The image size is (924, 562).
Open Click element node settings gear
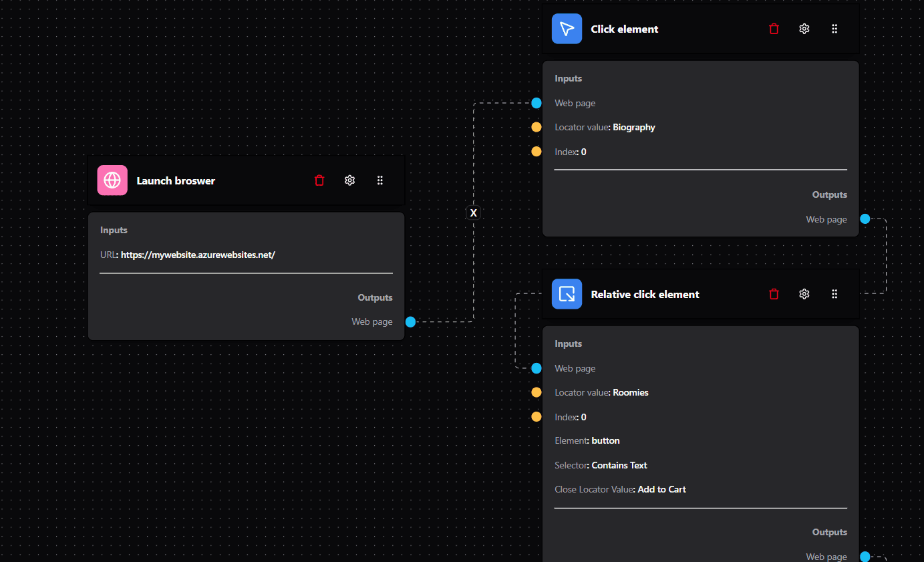tap(804, 29)
